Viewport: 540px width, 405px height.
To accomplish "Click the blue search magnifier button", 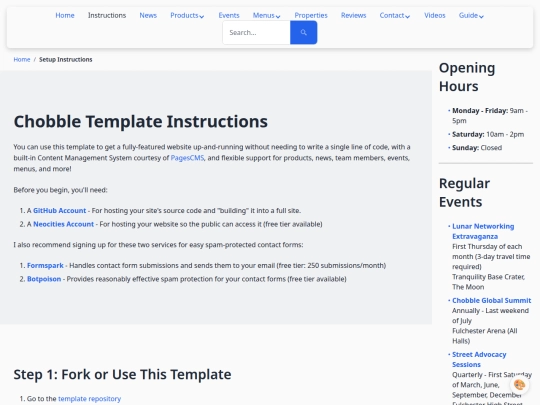I will (x=303, y=32).
